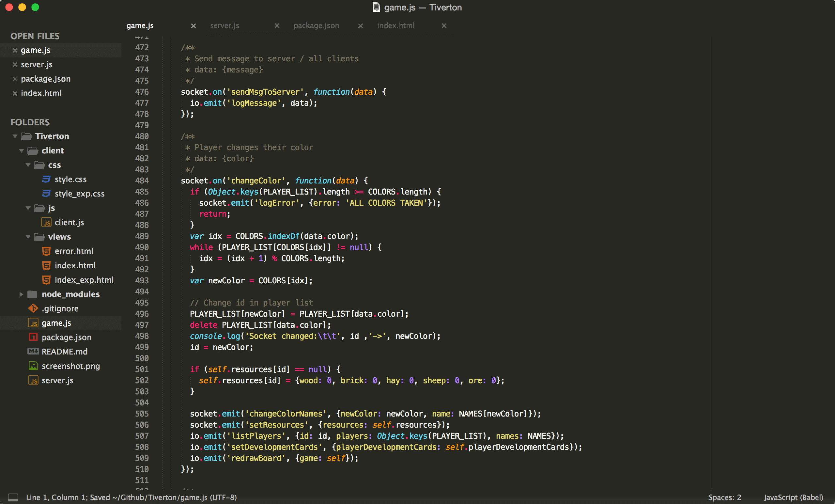Screen dimensions: 835x504
Task: Open the Spaces: 2 indentation setting
Action: (x=724, y=497)
